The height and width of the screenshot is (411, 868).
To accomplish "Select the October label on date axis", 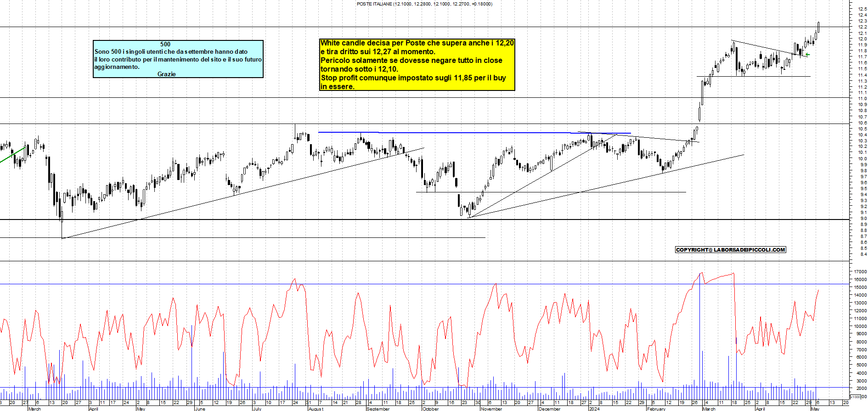I will click(x=430, y=409).
